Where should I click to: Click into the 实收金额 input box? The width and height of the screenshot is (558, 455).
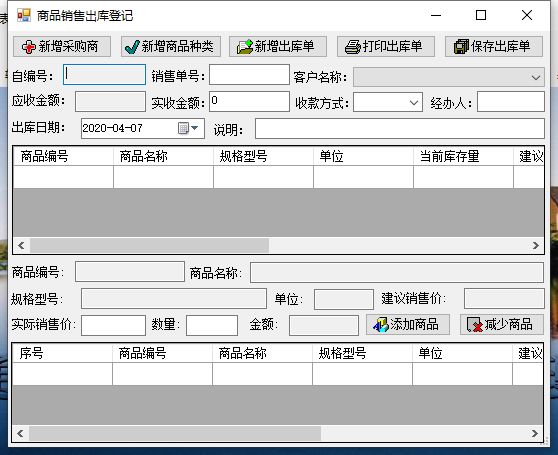pyautogui.click(x=249, y=102)
